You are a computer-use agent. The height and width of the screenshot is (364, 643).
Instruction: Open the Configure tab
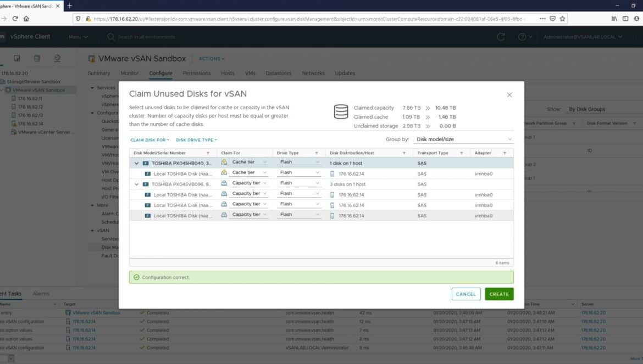pos(160,73)
